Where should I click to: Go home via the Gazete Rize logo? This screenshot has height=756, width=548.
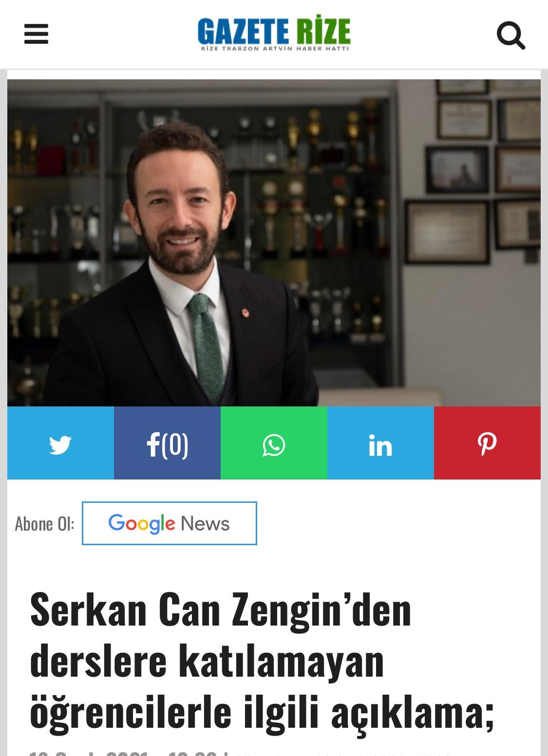(x=274, y=34)
